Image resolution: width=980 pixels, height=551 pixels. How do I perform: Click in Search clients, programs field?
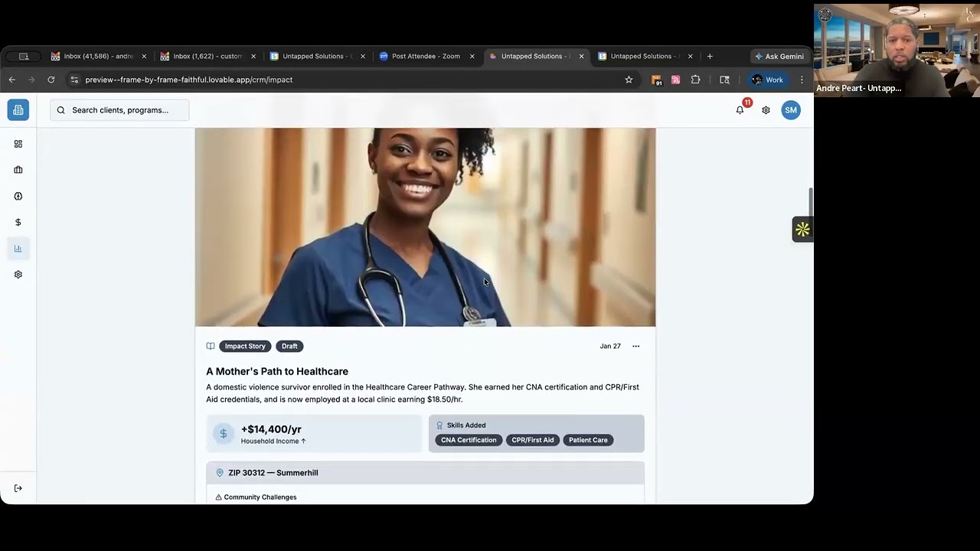click(119, 110)
